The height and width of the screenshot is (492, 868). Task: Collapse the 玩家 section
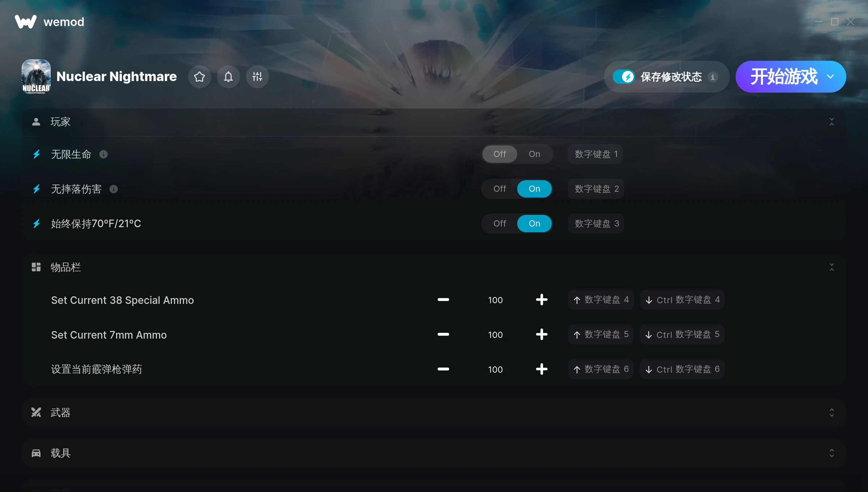(x=831, y=122)
